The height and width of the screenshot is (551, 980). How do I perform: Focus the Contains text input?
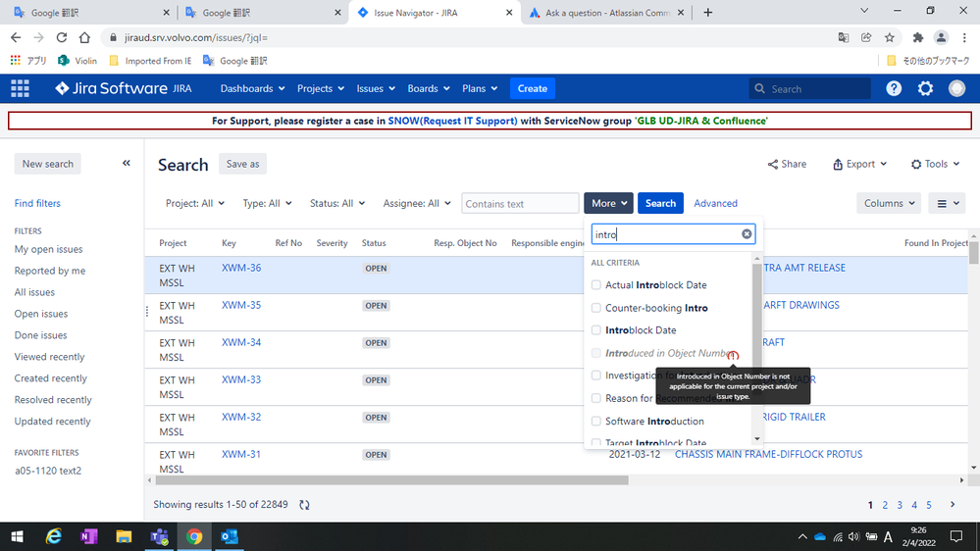[520, 204]
